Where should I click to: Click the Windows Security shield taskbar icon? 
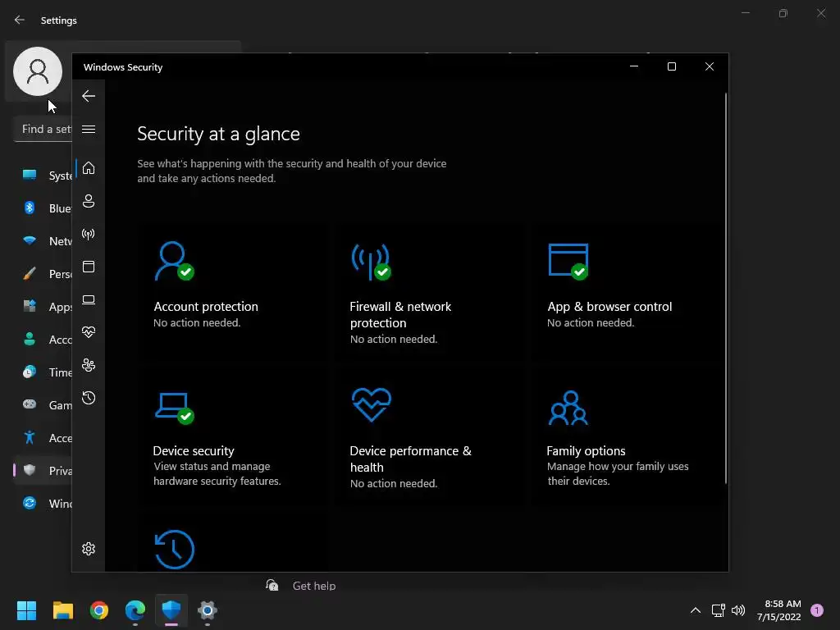(171, 609)
